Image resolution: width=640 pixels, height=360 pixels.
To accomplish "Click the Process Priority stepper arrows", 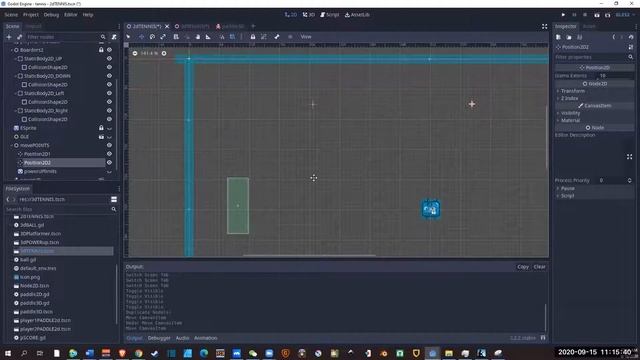I will point(629,180).
